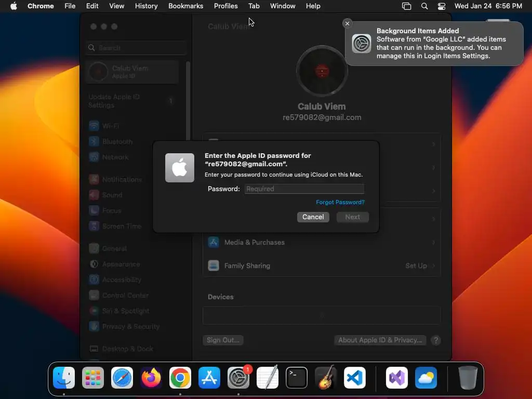This screenshot has width=532, height=399.
Task: Open the Edit menu
Action: tap(92, 6)
